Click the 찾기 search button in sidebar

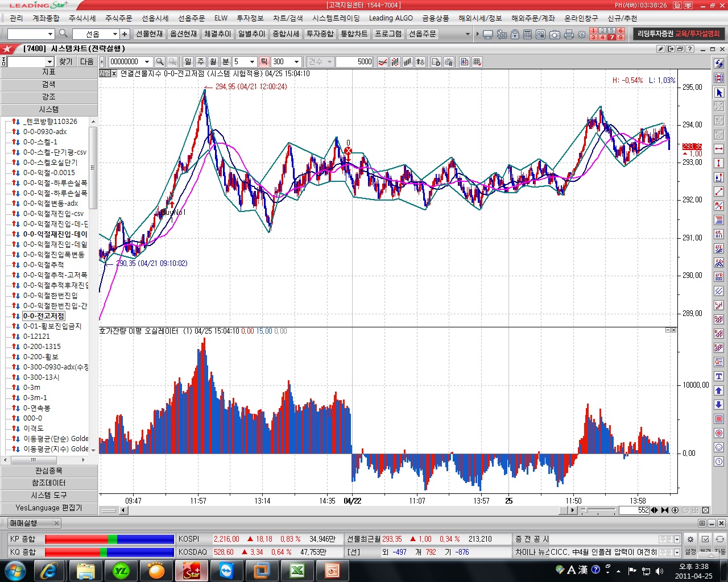pos(66,61)
